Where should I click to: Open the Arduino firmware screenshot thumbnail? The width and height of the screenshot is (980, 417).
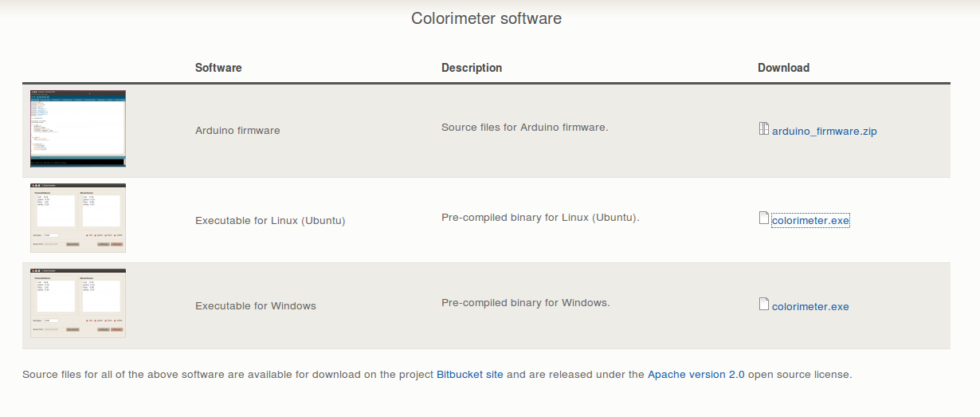pyautogui.click(x=78, y=128)
